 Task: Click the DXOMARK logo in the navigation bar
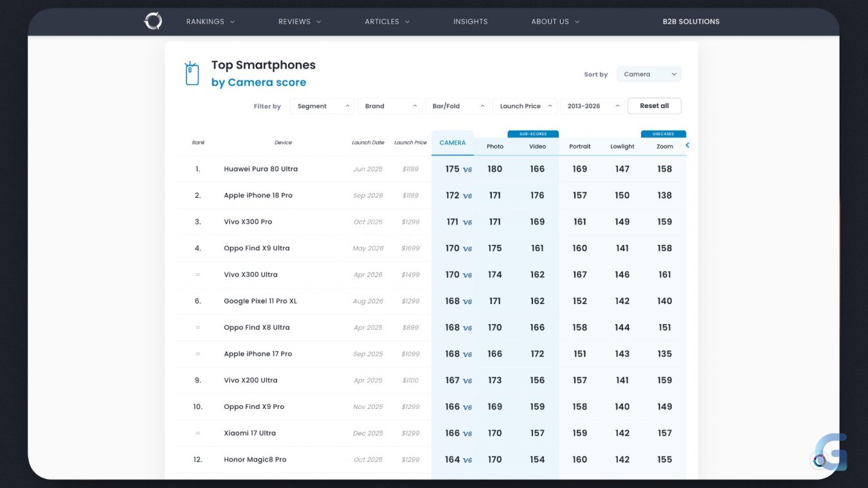153,21
